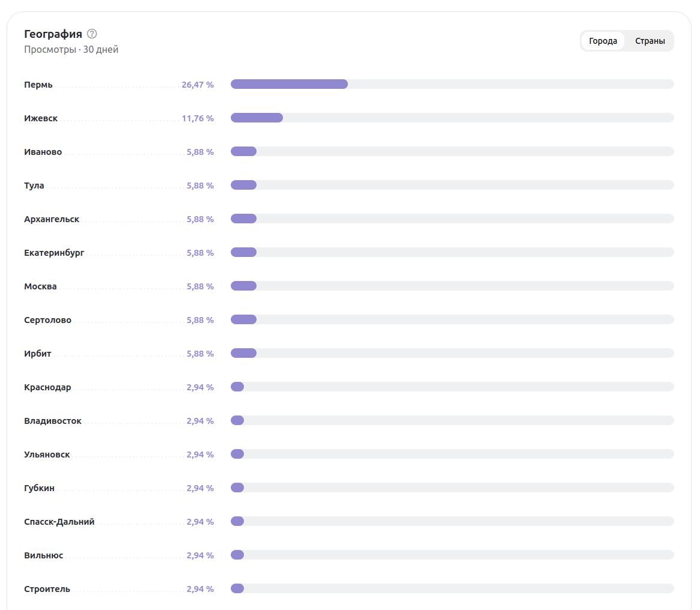The height and width of the screenshot is (610, 700).
Task: Click the Архангельск city label
Action: 51,219
